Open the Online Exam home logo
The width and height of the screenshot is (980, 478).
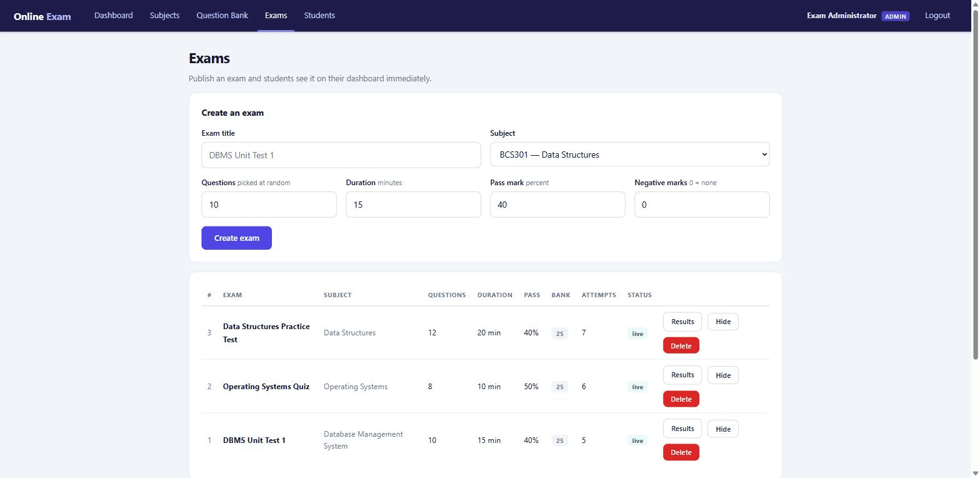tap(42, 16)
